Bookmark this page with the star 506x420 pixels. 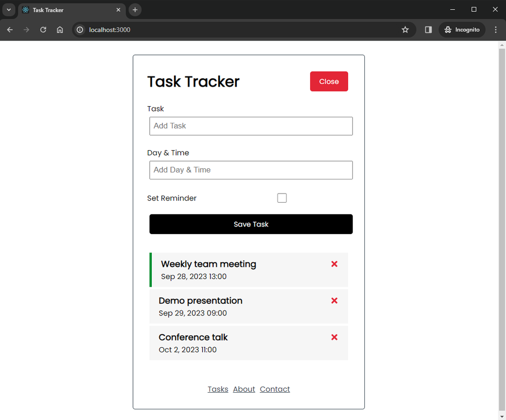coord(405,30)
